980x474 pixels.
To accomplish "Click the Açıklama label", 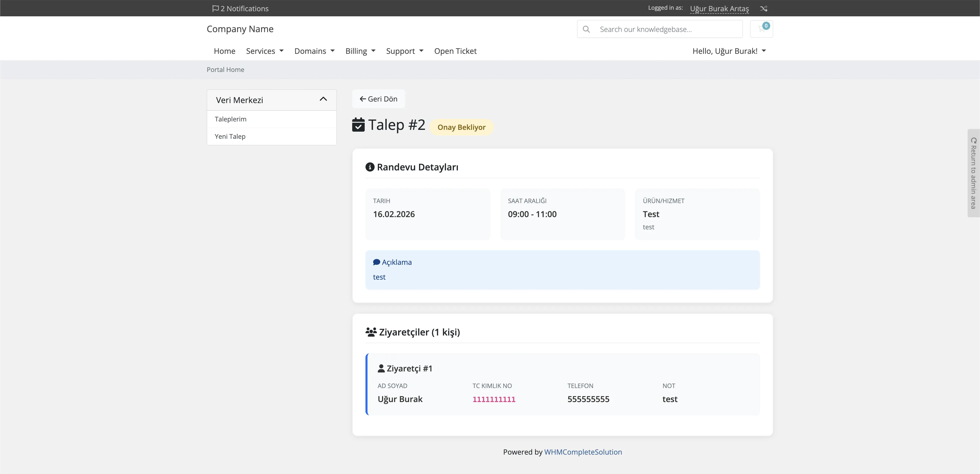I will pos(397,262).
